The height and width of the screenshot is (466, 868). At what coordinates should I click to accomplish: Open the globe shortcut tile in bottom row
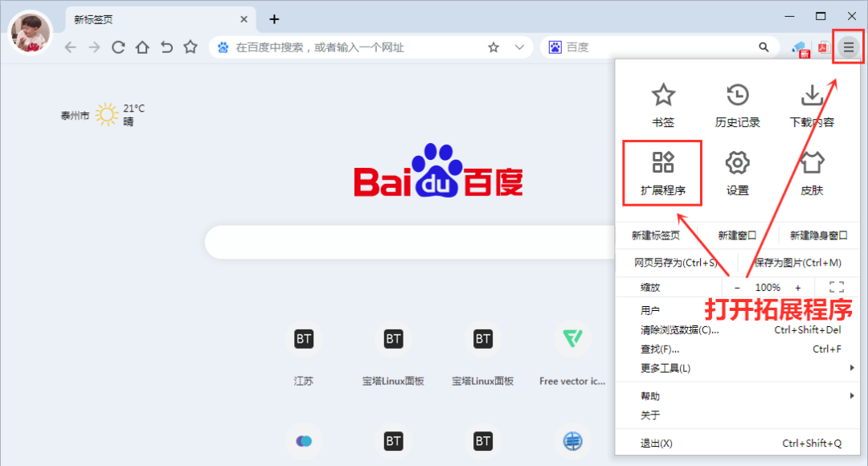(x=572, y=441)
